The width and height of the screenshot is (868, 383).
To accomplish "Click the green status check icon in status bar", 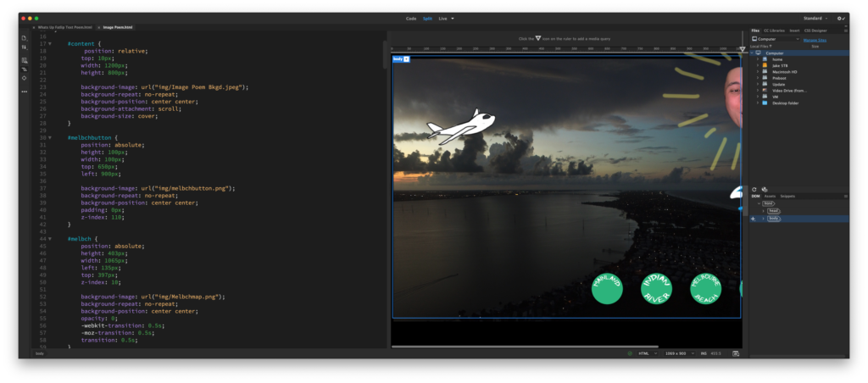I will click(630, 353).
